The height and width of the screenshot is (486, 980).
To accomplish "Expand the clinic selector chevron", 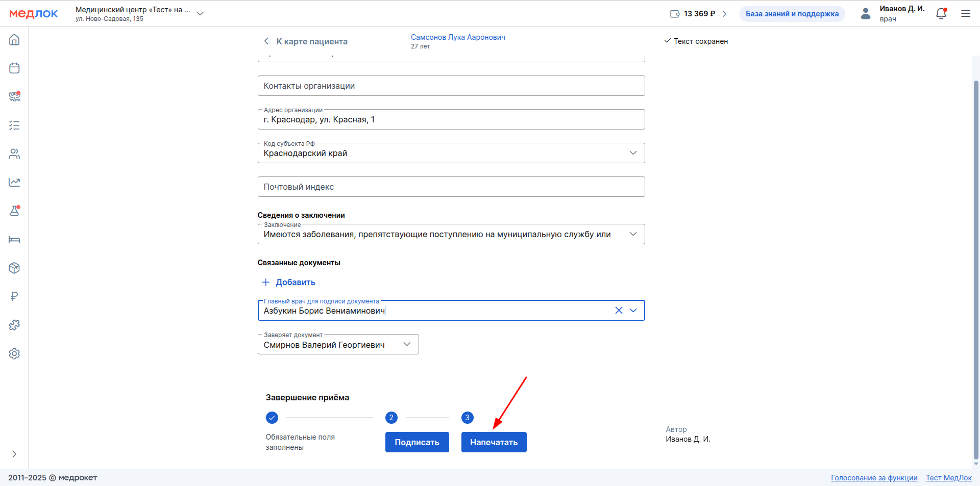I will [x=200, y=14].
